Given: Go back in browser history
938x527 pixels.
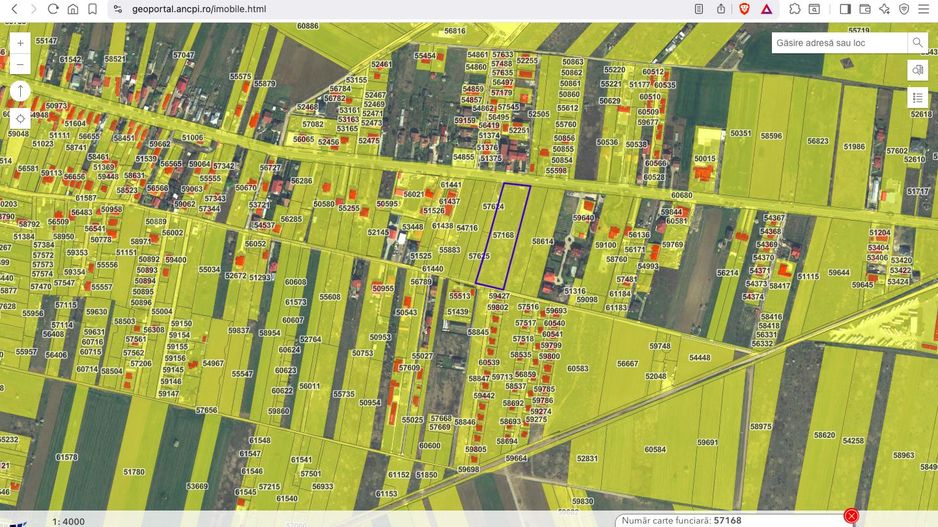Looking at the screenshot, I should tap(14, 9).
